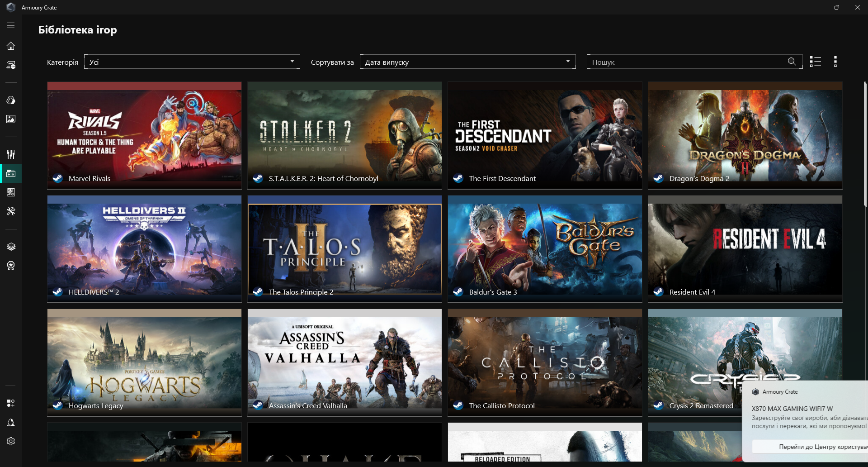Open the sliders tuning icon in sidebar
This screenshot has height=467, width=868.
(x=11, y=154)
